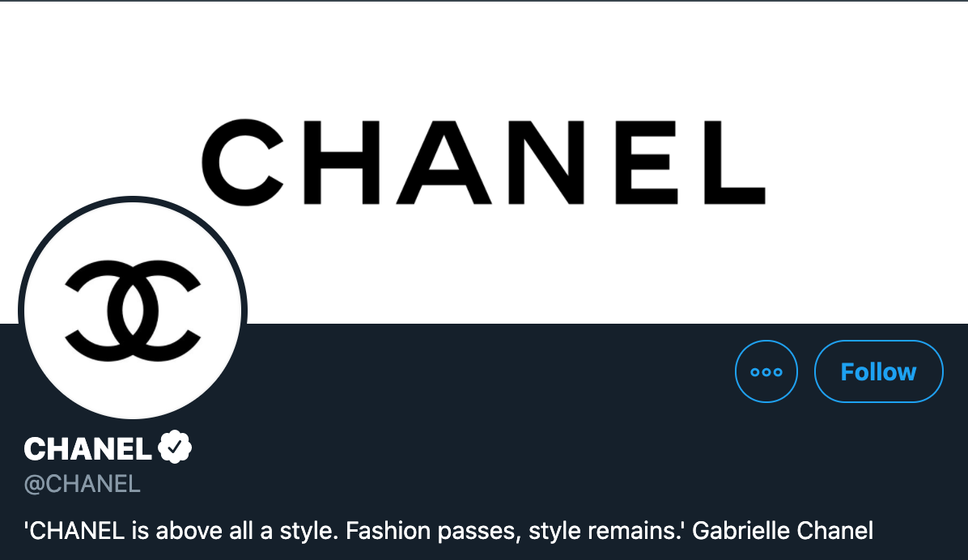Screen dimensions: 968x560
Task: Click the profile bio quote text
Action: 448,530
